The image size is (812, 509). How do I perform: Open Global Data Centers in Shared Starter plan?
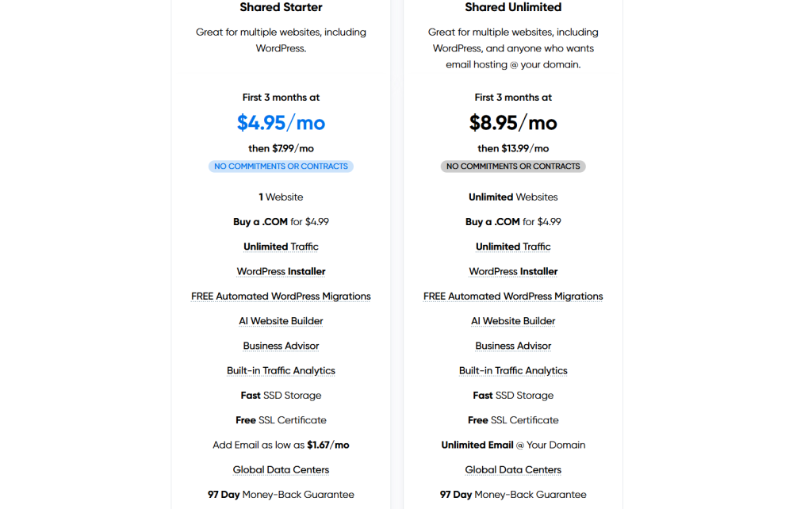pos(281,469)
